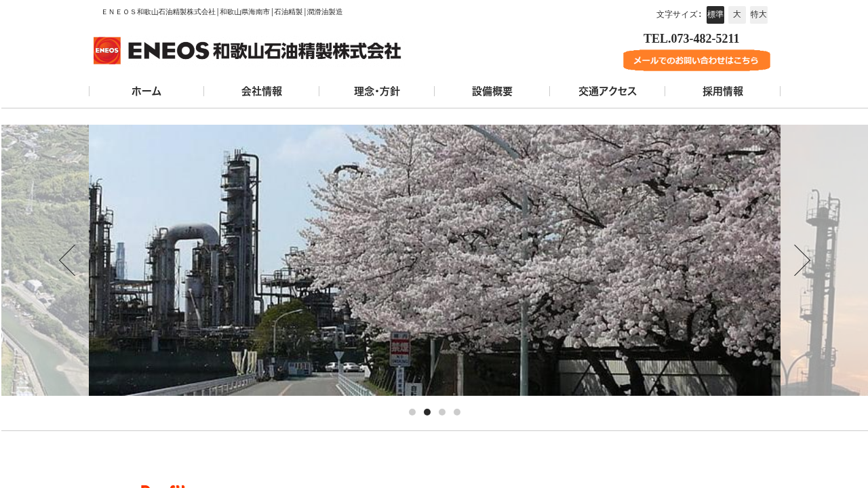Open 設備概要 menu item
Screen dimensions: 868x488
click(x=492, y=91)
